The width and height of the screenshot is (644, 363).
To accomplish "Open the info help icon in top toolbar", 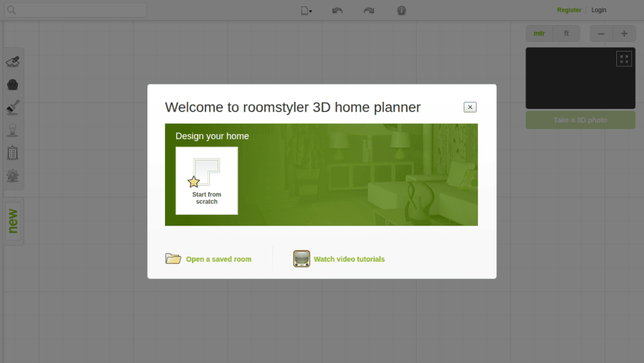I will click(x=402, y=11).
